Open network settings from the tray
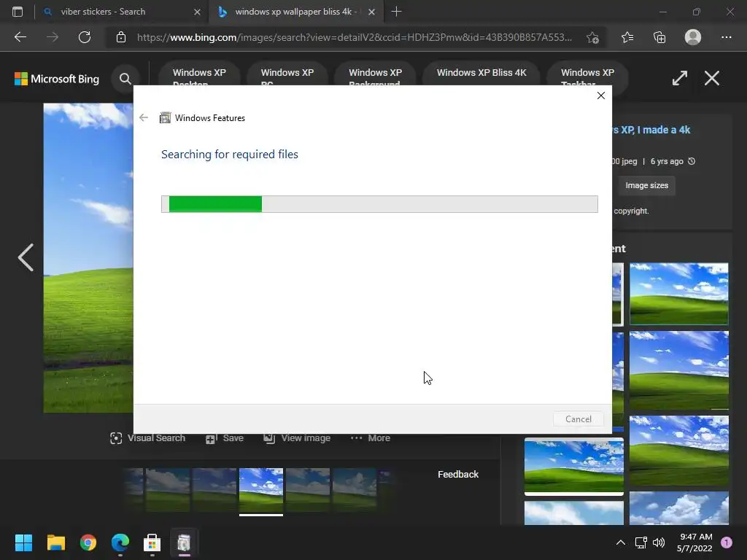 click(640, 542)
